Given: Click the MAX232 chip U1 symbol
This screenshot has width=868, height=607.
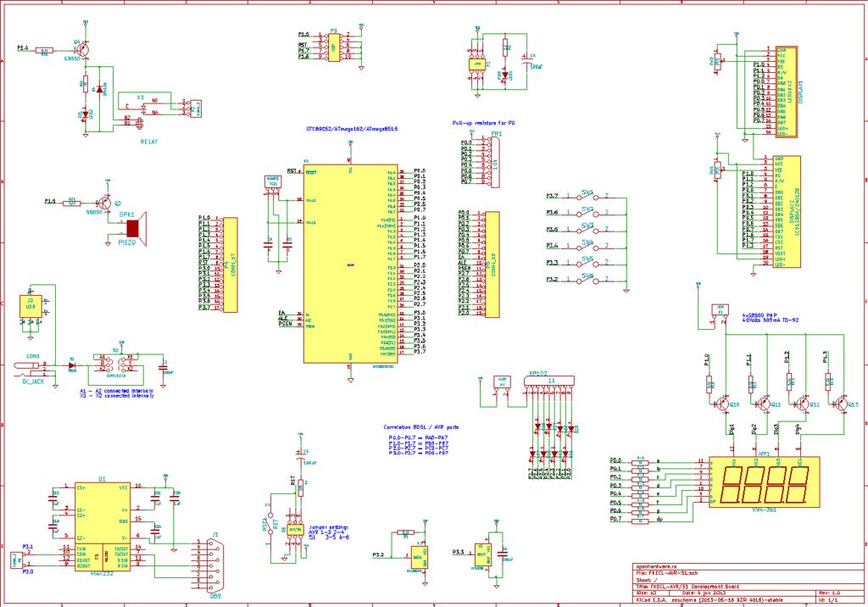Looking at the screenshot, I should pos(103,526).
